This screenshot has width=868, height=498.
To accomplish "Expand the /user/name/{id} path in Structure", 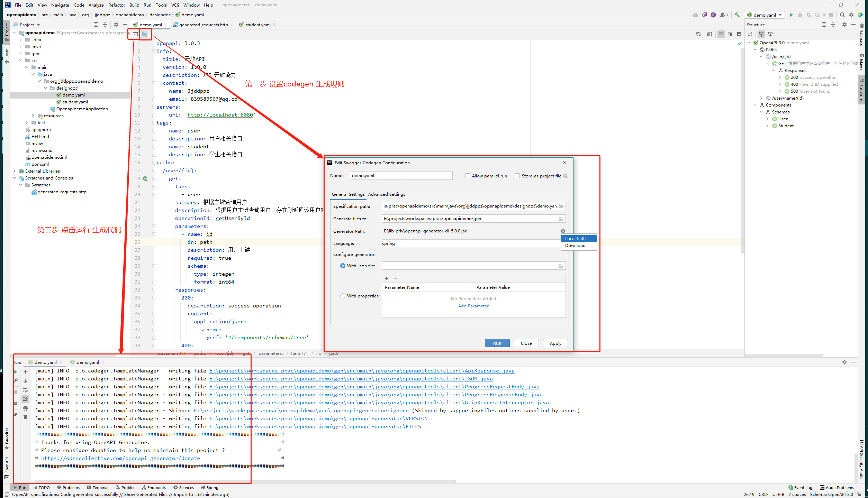I will click(761, 98).
